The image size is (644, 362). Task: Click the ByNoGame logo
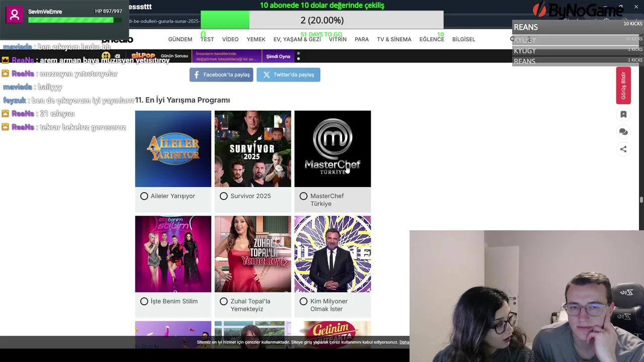coord(579,10)
